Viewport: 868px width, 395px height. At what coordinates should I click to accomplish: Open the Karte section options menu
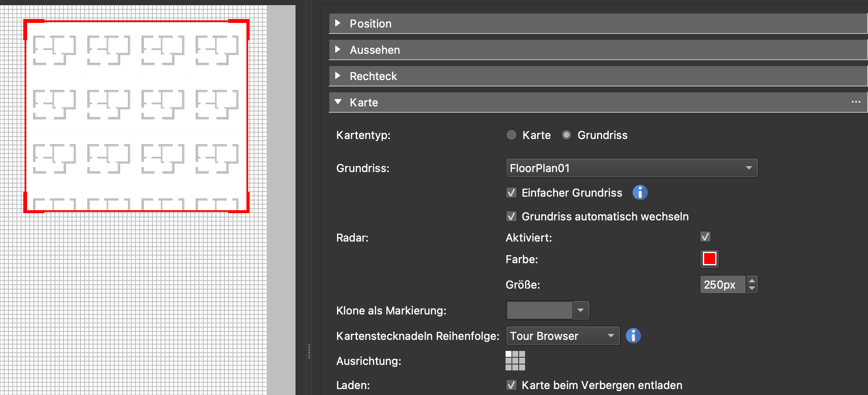[856, 102]
